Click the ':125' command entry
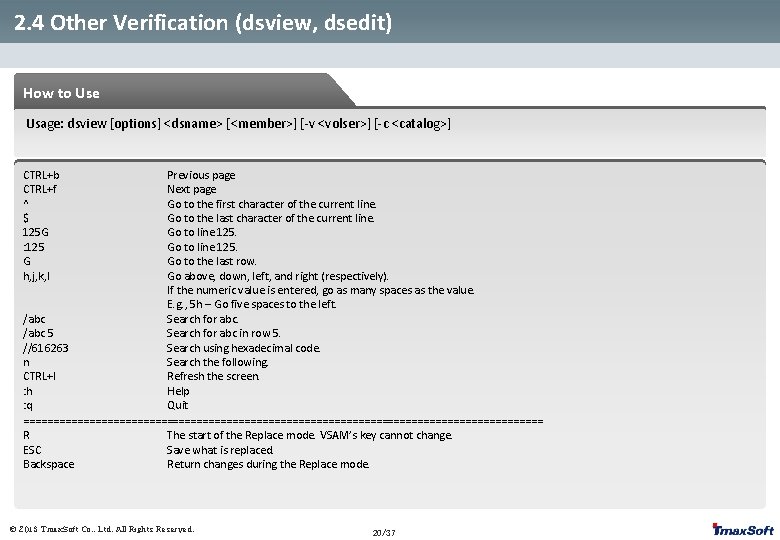The image size is (780, 540). tap(34, 247)
